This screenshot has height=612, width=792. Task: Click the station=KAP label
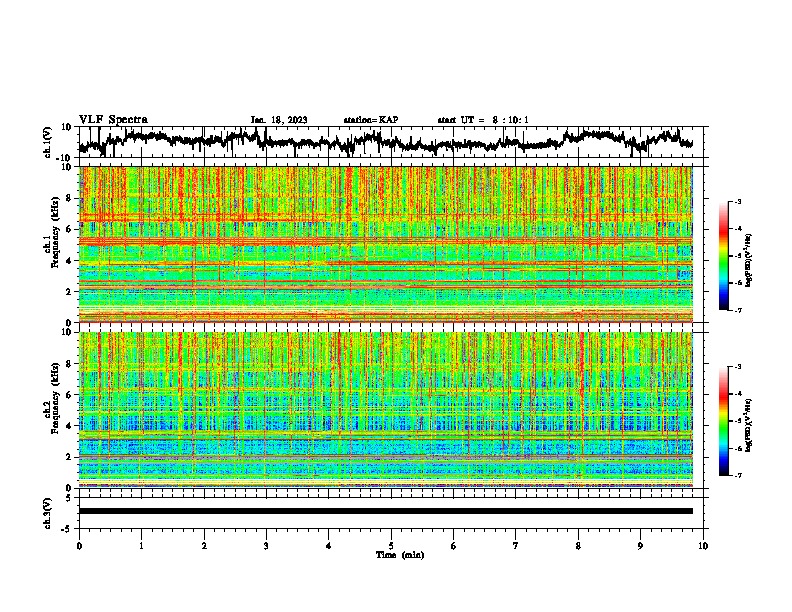click(x=371, y=120)
